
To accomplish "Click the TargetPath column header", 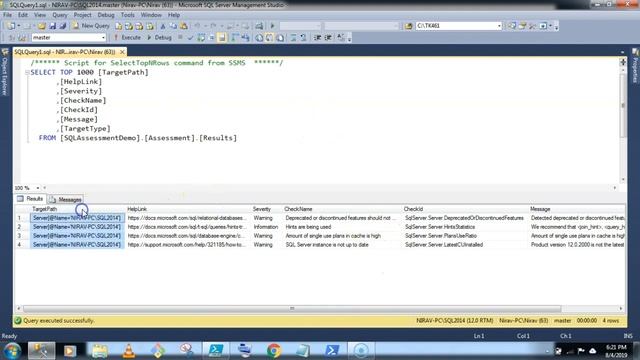I will [x=78, y=209].
